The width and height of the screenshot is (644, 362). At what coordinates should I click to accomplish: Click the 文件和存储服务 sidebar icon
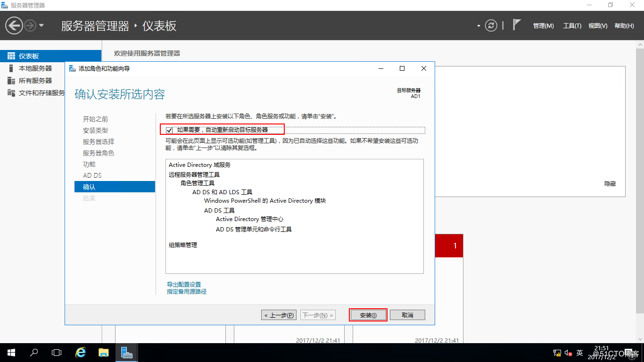click(11, 93)
